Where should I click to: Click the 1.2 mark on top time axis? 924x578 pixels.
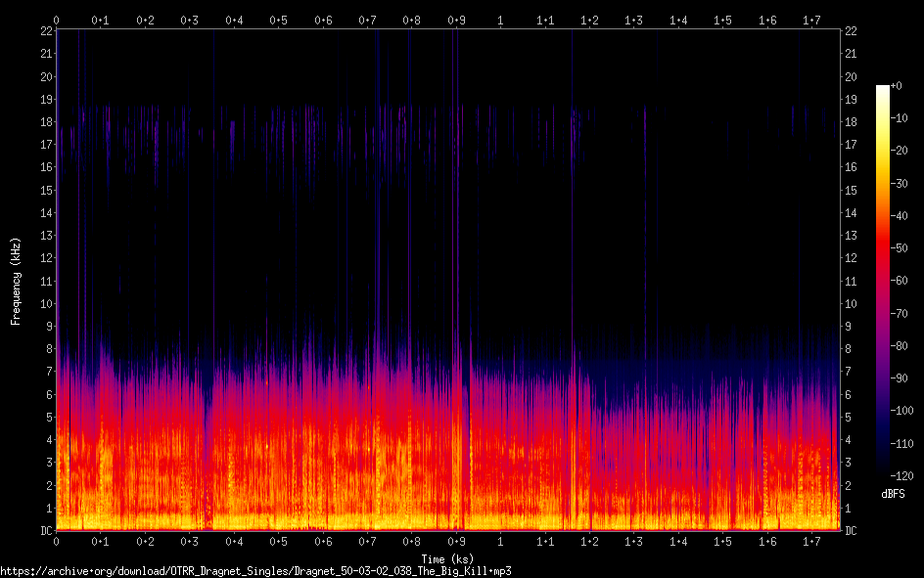589,20
